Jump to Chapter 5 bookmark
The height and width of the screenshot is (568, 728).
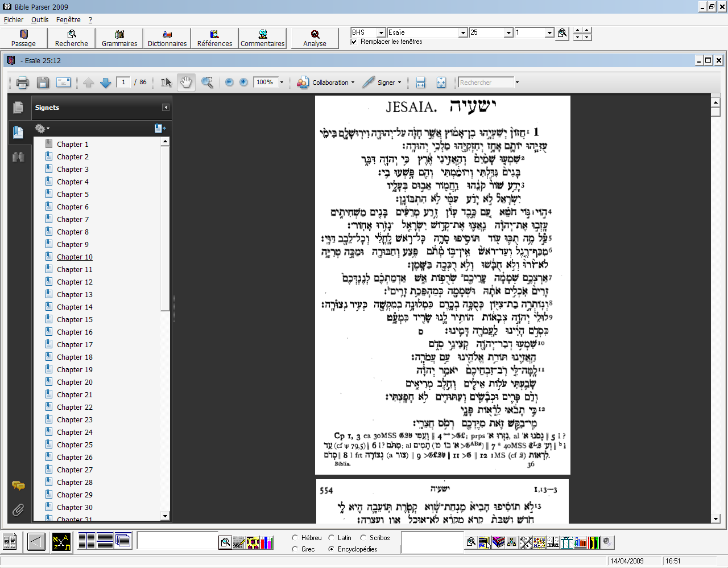pos(73,195)
